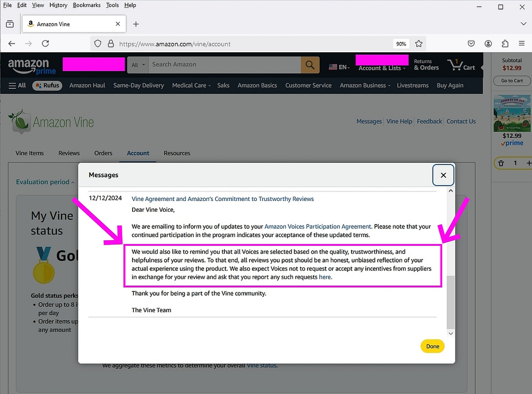Open the History menu
This screenshot has width=532, height=394.
point(58,5)
